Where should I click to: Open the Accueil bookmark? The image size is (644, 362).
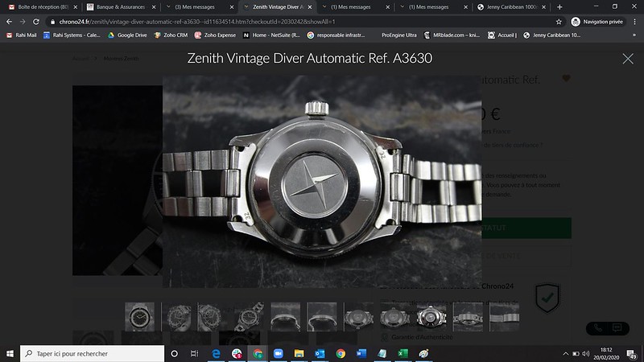(502, 35)
